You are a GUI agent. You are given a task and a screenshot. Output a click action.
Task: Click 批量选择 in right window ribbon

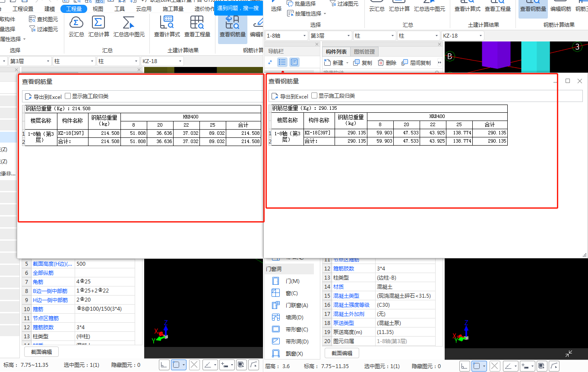[x=301, y=3]
